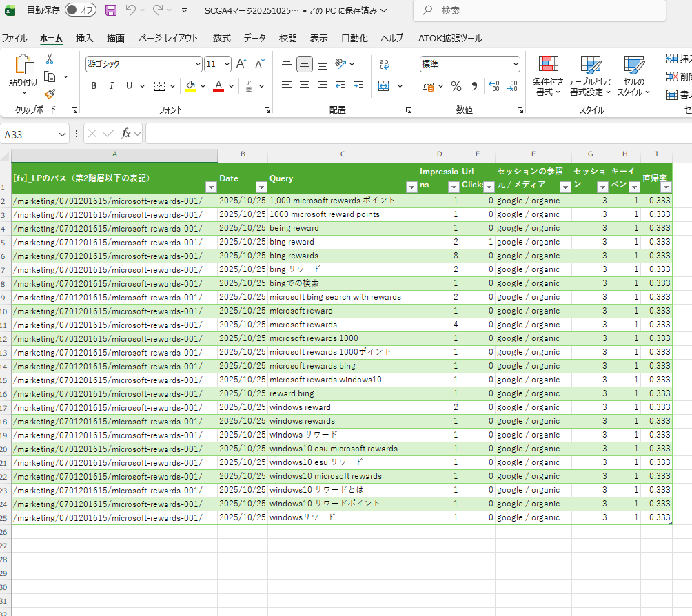Click the Increase Decimal icon
This screenshot has width=692, height=616.
[x=493, y=86]
